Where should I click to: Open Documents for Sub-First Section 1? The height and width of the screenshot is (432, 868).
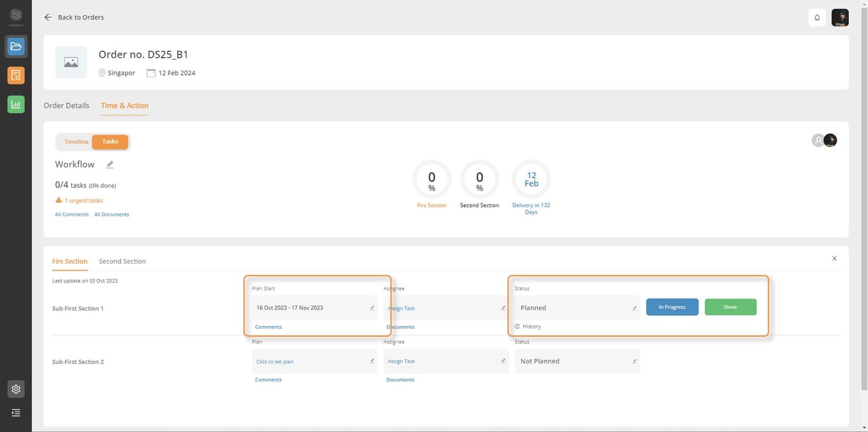click(400, 327)
